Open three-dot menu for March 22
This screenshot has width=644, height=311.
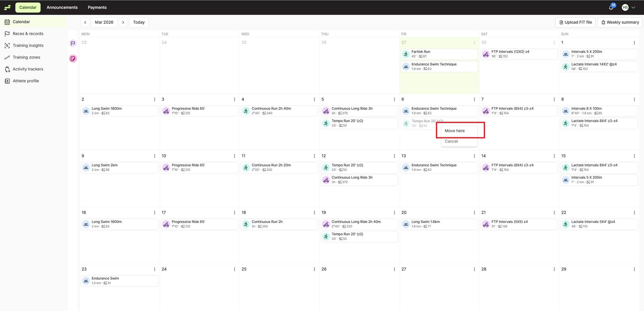[634, 213]
